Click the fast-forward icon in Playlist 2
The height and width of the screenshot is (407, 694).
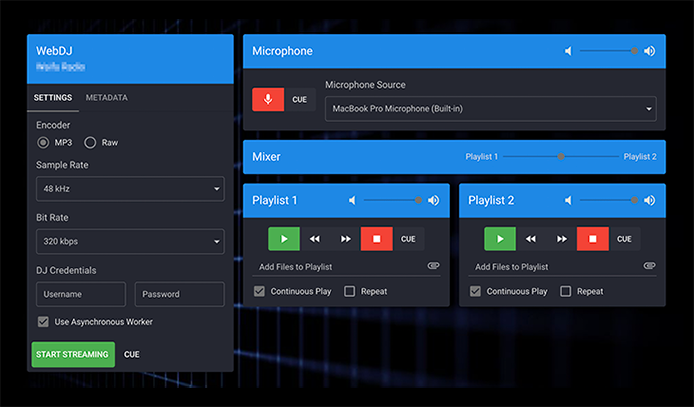point(562,239)
